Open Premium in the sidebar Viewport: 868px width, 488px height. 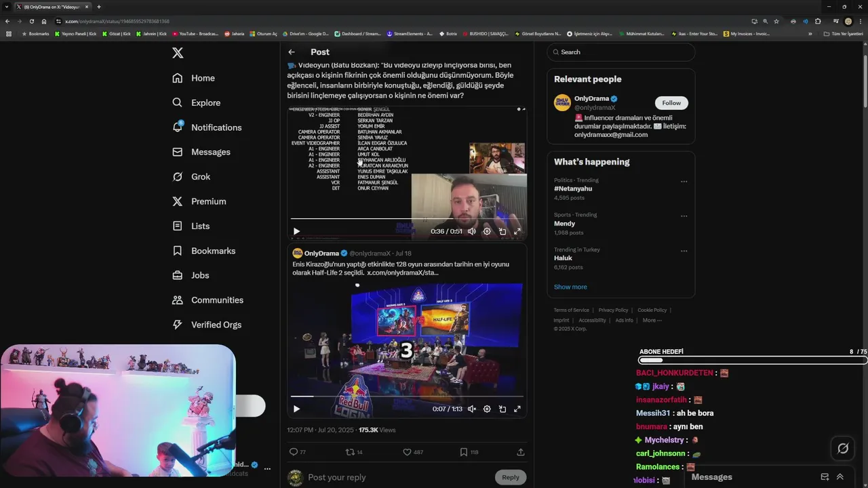tap(199, 201)
